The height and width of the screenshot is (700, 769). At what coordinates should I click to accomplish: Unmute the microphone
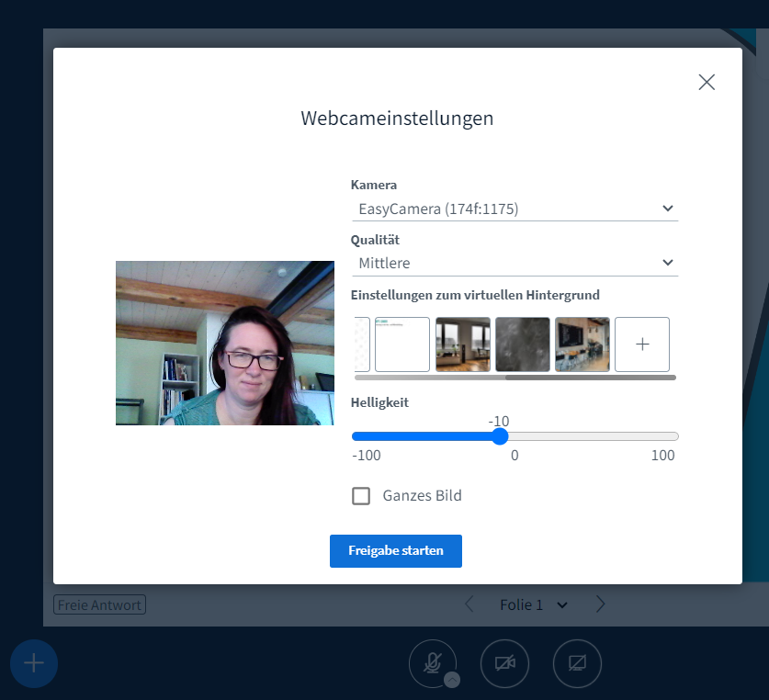pyautogui.click(x=432, y=663)
